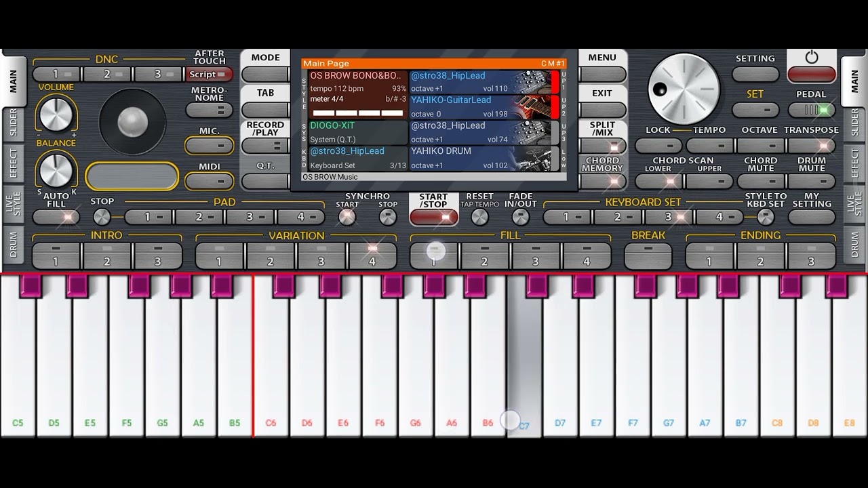This screenshot has height=488, width=868.
Task: Click the Tap Tempo reset knob
Action: pos(479,217)
